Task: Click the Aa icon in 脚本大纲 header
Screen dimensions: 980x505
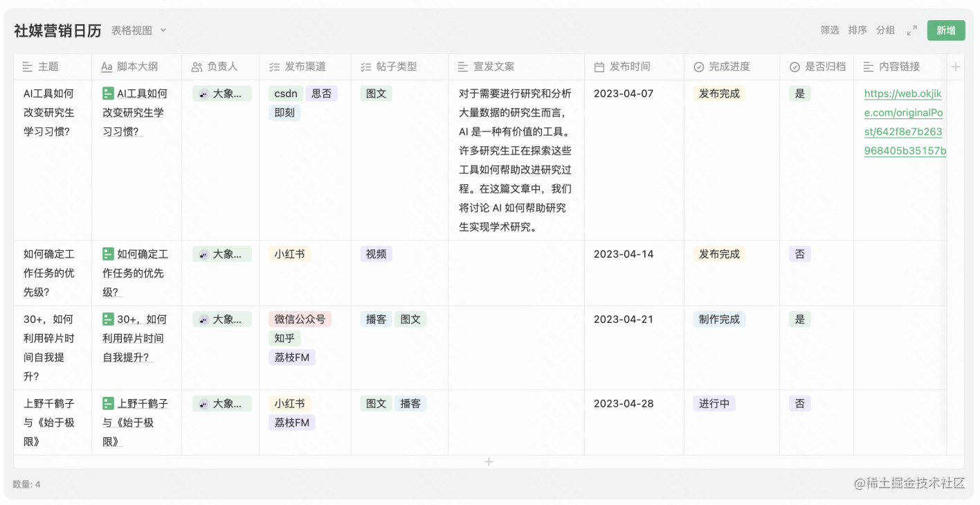Action: click(x=107, y=67)
